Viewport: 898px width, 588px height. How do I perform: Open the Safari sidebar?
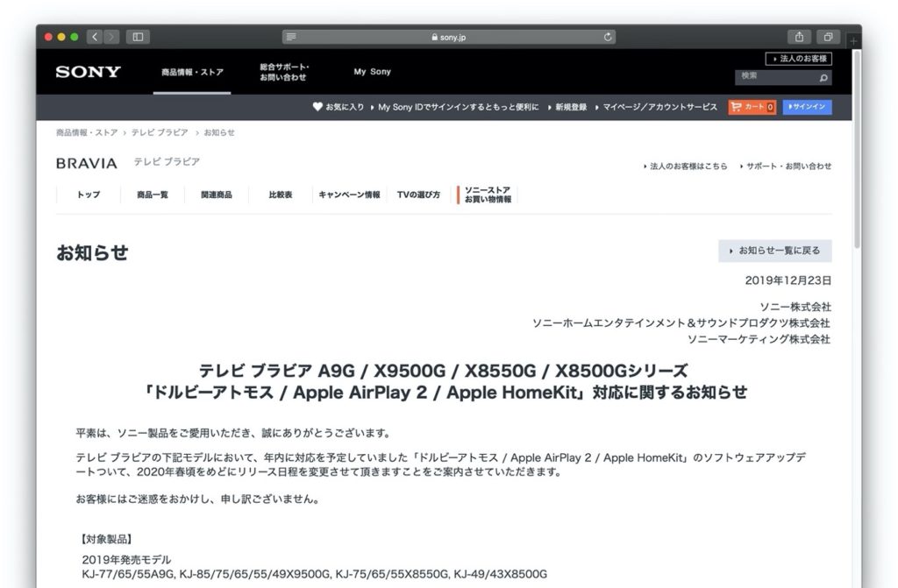pos(138,37)
